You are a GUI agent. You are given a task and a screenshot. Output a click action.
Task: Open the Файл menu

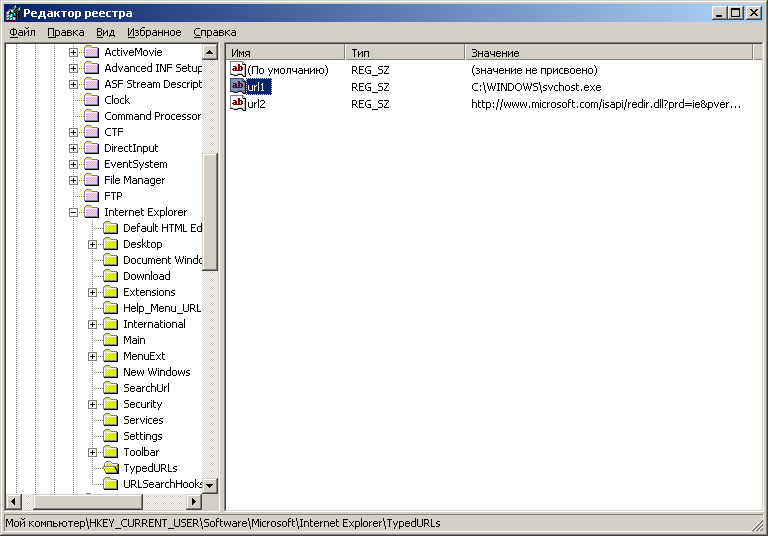(x=23, y=32)
